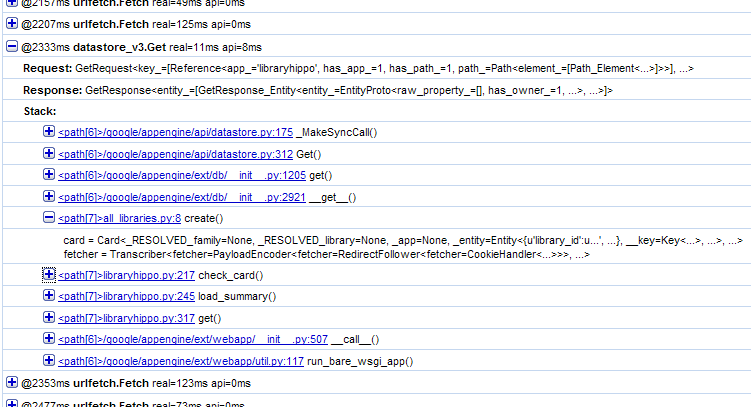The image size is (751, 407).
Task: Click the Request: GetRequest line
Action: [358, 68]
